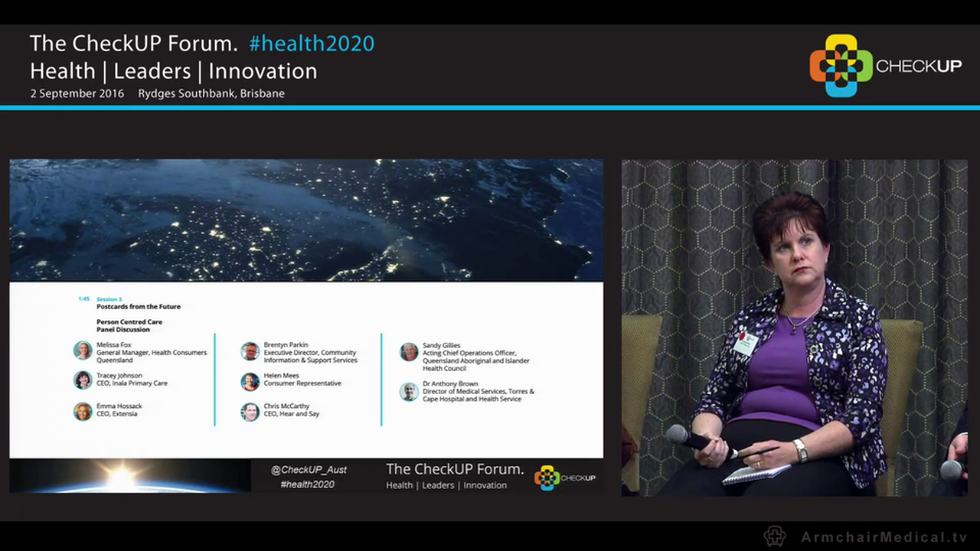The image size is (980, 551).
Task: Click Sandy Gillies' profile photo
Action: 409,352
